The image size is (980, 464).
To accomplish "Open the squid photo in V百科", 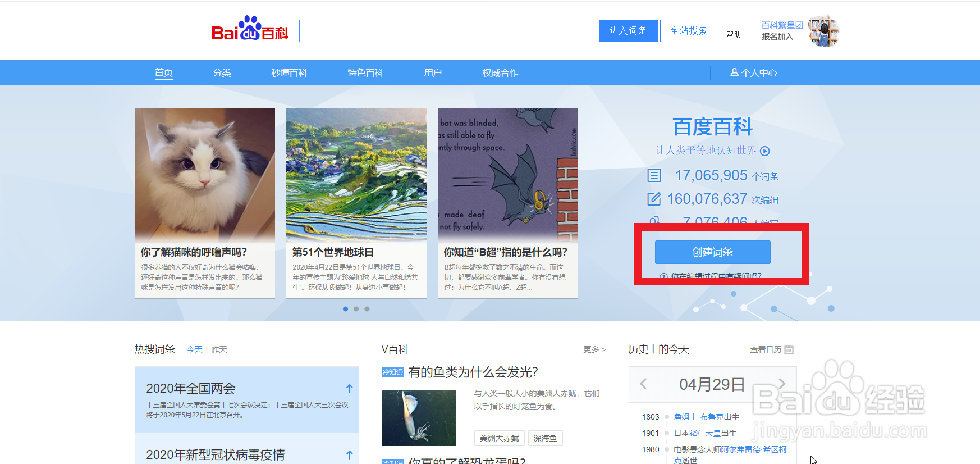I will tap(419, 418).
